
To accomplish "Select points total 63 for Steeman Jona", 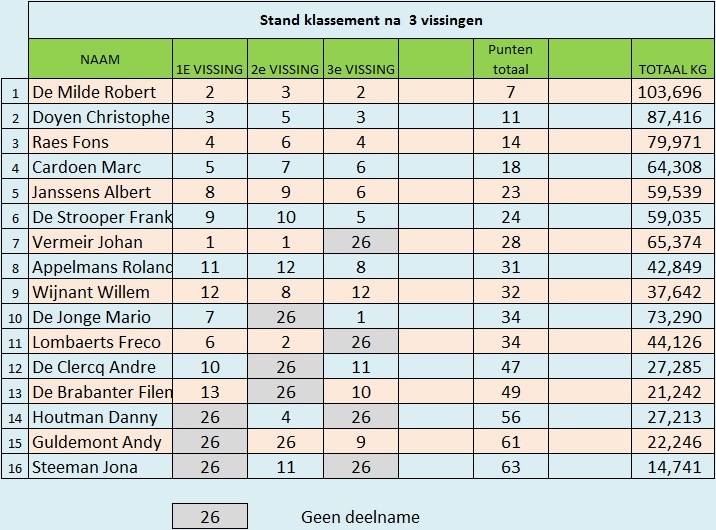I will click(511, 467).
